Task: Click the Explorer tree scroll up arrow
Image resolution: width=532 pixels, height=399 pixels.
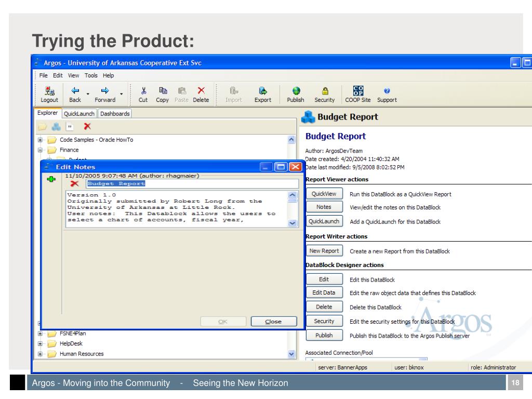Action: (291, 139)
